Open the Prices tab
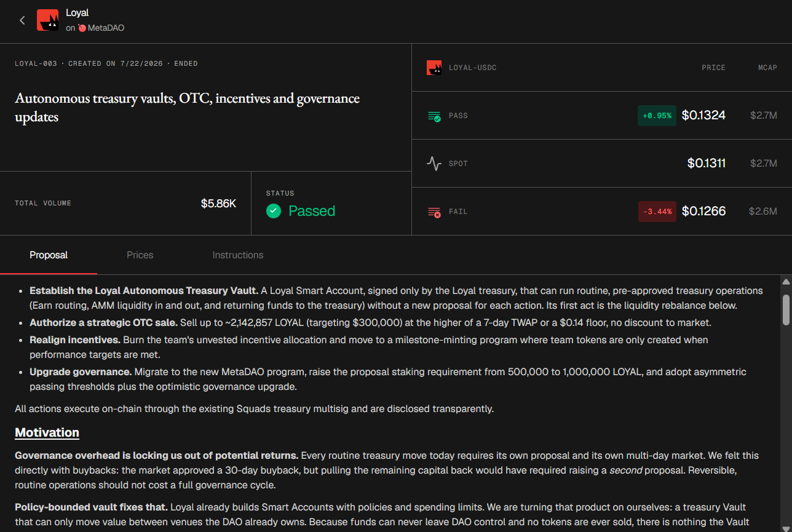The width and height of the screenshot is (792, 532). (140, 255)
